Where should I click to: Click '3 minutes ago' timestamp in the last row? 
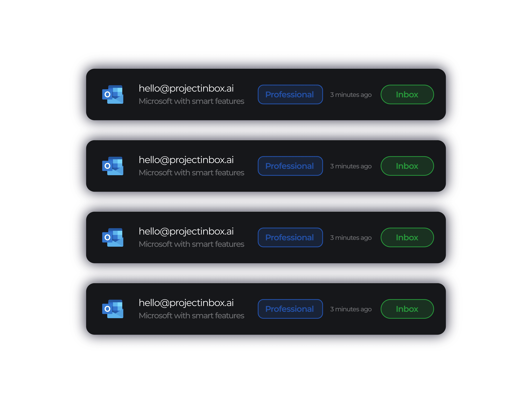[351, 309]
